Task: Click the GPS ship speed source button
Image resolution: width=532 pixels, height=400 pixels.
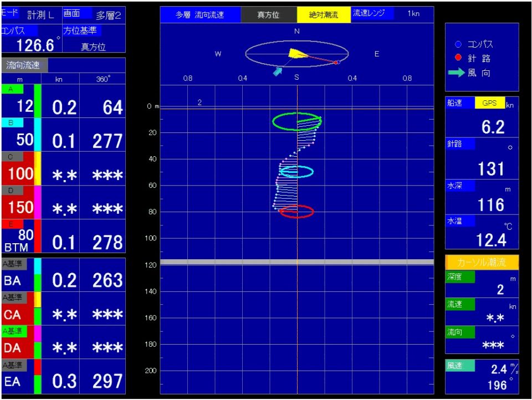Action: click(489, 103)
